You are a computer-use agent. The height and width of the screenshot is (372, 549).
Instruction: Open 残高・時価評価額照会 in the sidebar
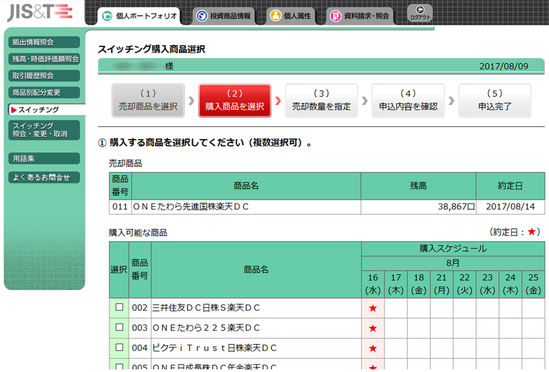44,59
